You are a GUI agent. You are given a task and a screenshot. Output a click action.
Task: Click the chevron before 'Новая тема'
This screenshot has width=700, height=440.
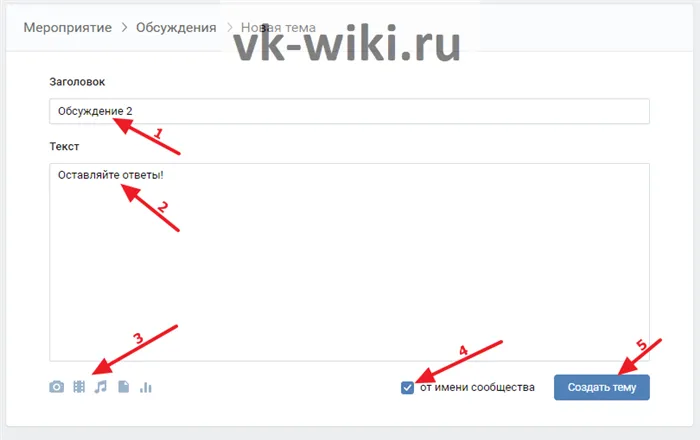(229, 28)
